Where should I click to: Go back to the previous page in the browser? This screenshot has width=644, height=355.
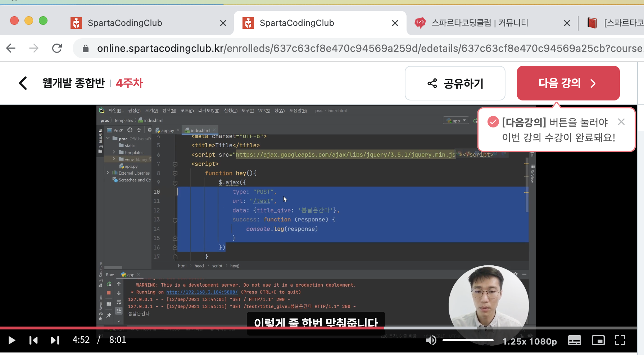[x=11, y=48]
